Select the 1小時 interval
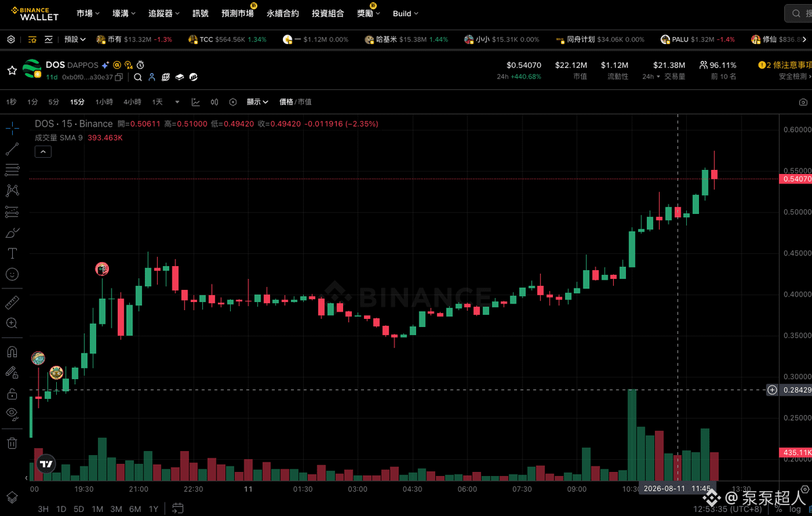Image resolution: width=812 pixels, height=516 pixels. [104, 102]
